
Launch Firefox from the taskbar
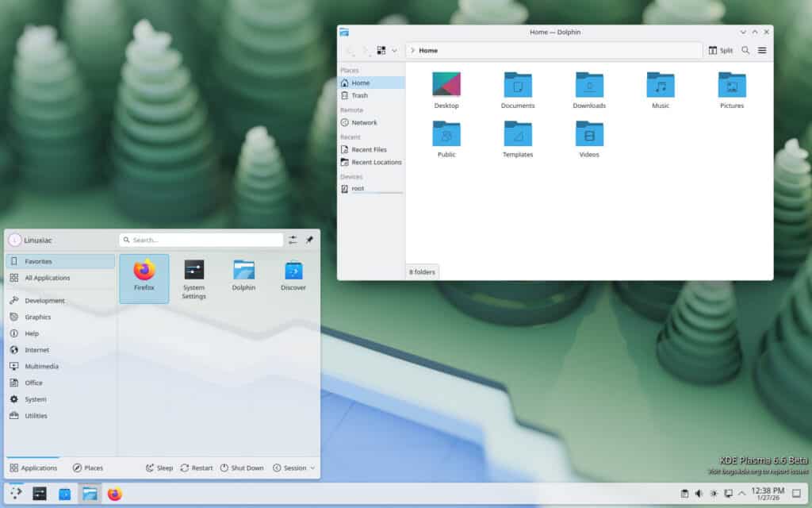pyautogui.click(x=113, y=493)
